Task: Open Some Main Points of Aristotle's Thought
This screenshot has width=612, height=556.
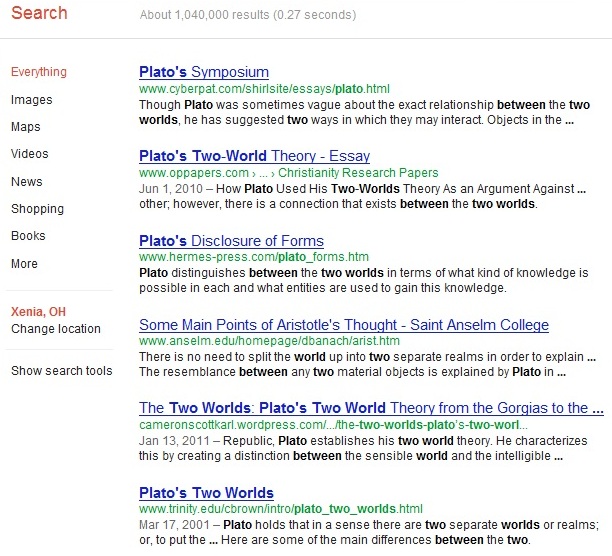Action: coord(344,325)
